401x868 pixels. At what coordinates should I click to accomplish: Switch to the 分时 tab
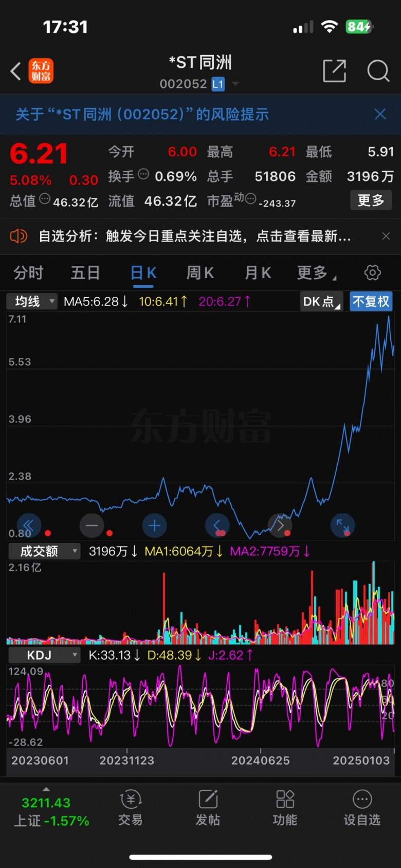pos(28,273)
